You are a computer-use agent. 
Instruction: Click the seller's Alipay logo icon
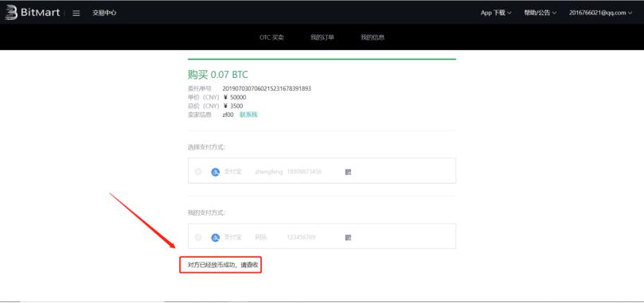click(216, 172)
